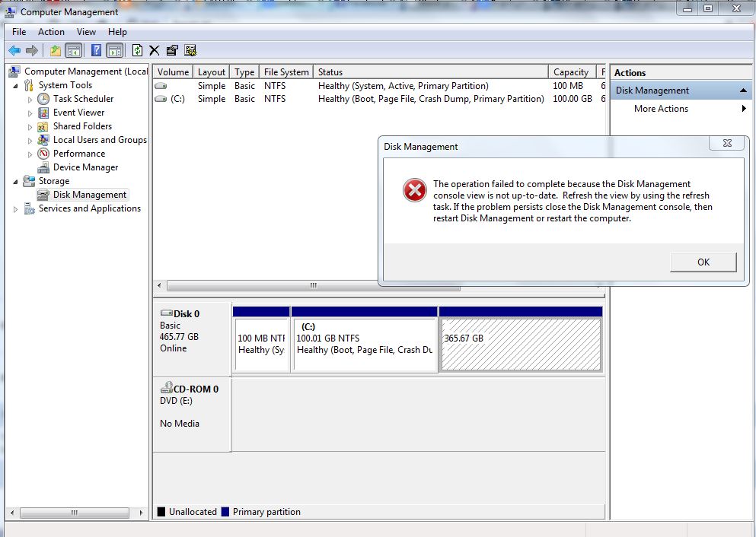Viewport: 756px width, 537px height.
Task: Click the green Refresh toolbar icon
Action: coord(137,50)
